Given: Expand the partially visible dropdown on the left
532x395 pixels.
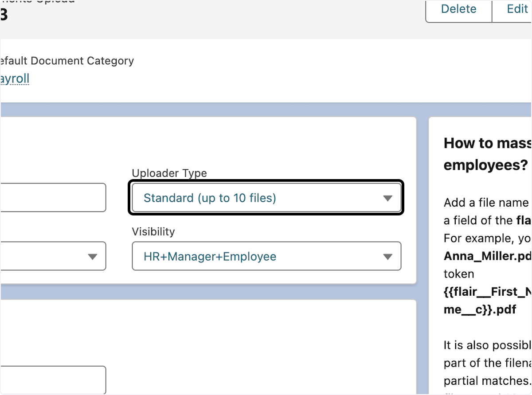Looking at the screenshot, I should click(x=53, y=256).
